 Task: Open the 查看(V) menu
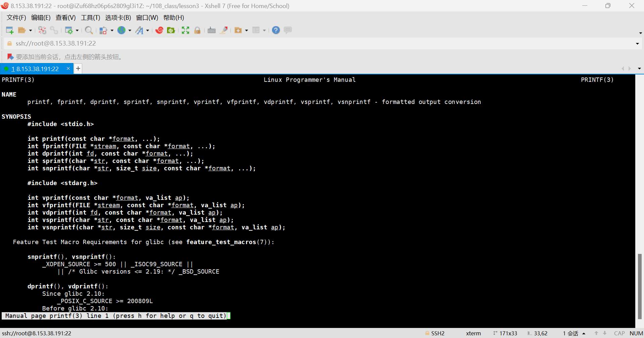(66, 18)
